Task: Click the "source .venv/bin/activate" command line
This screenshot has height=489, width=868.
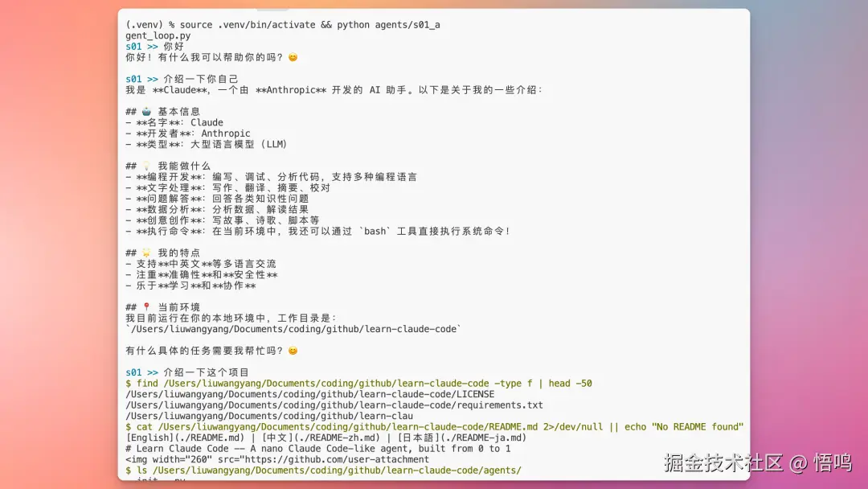Action: pyautogui.click(x=283, y=25)
